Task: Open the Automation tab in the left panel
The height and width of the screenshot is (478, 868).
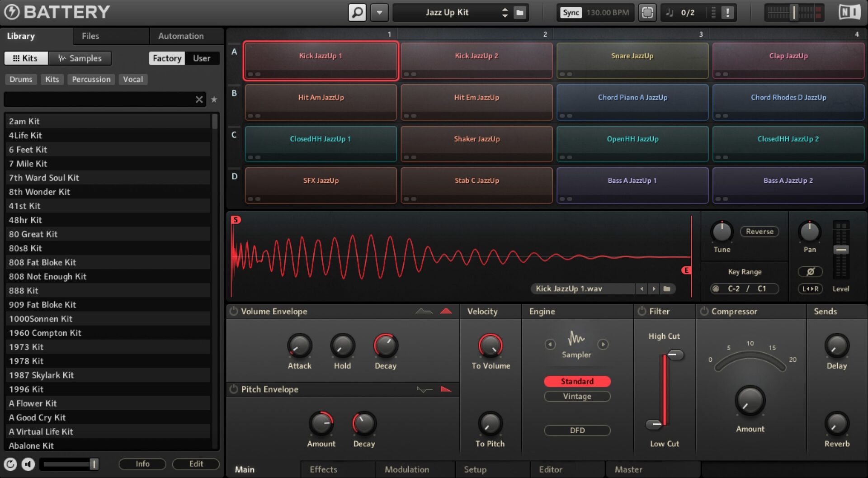Action: [180, 36]
